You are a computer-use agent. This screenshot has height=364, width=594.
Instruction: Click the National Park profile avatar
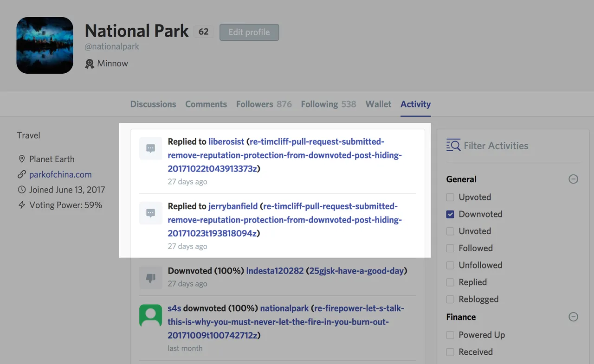coord(45,45)
